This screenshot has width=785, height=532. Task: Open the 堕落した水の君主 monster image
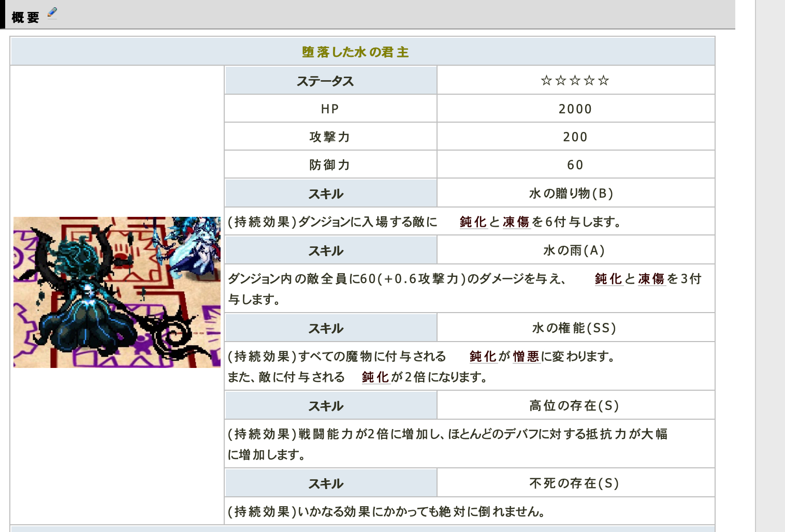point(117,292)
